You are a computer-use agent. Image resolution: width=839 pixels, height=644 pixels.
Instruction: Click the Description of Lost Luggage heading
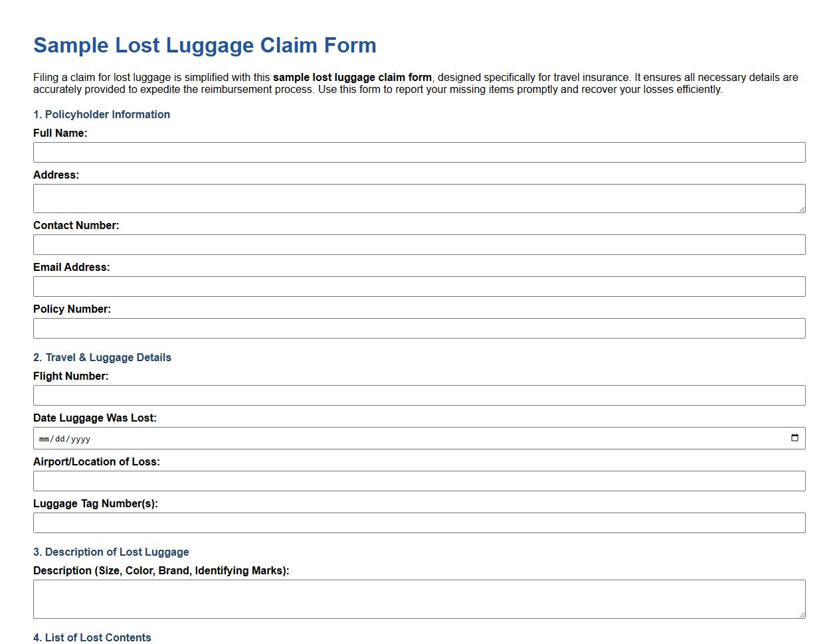[111, 552]
